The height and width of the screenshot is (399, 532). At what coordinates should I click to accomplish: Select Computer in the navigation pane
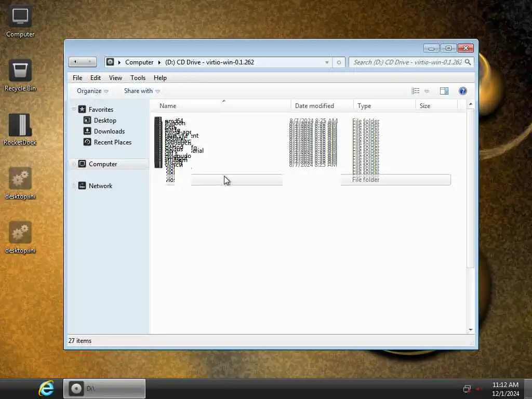(103, 164)
